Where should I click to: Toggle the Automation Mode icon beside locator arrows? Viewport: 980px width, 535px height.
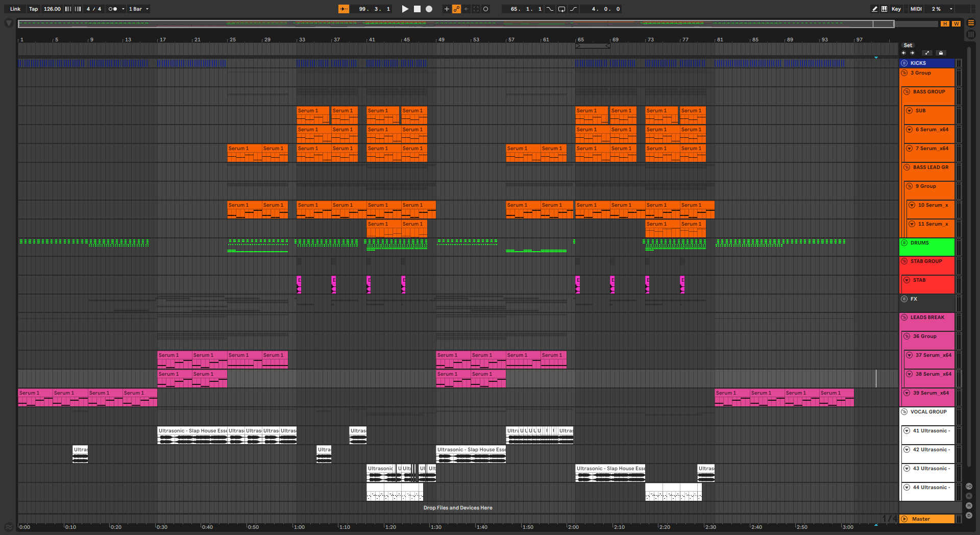(927, 53)
